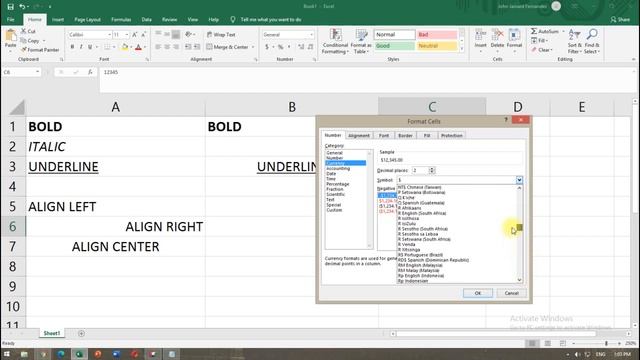Open the File menu tab
640x360 pixels.
11,20
